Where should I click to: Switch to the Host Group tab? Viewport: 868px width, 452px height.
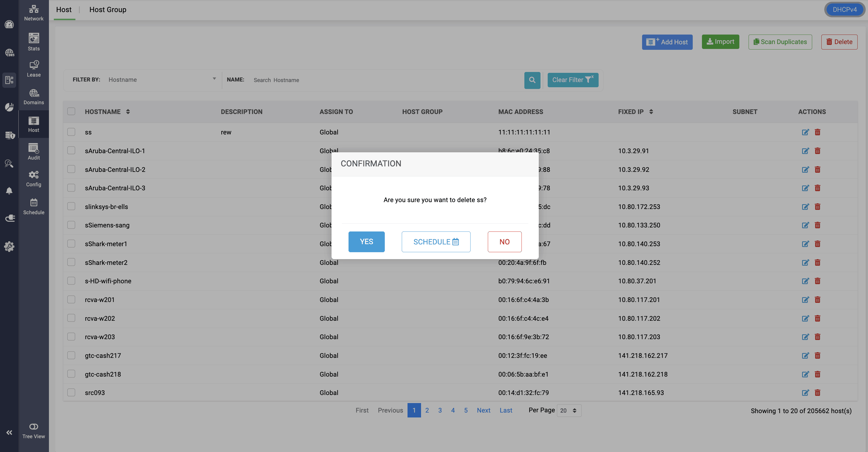108,10
